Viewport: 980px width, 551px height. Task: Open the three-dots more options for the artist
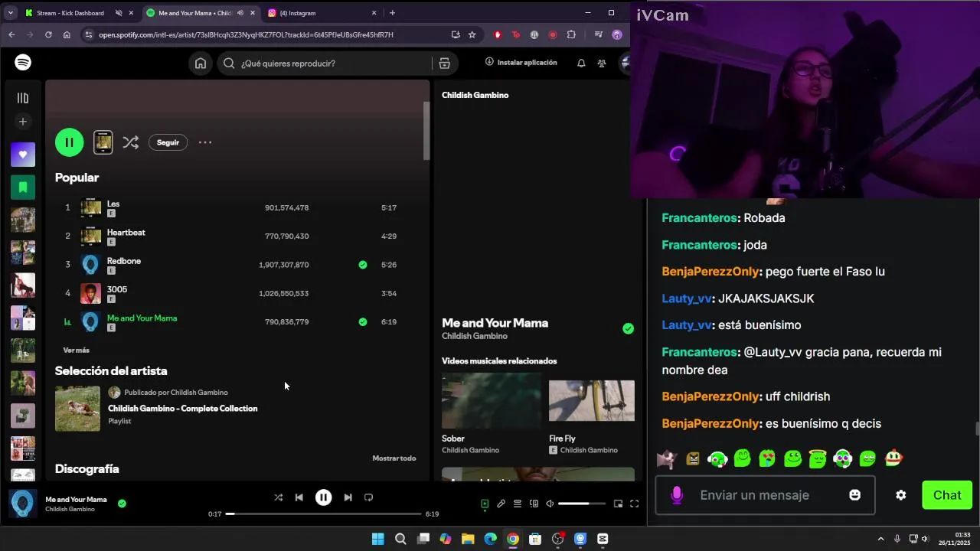click(x=205, y=142)
